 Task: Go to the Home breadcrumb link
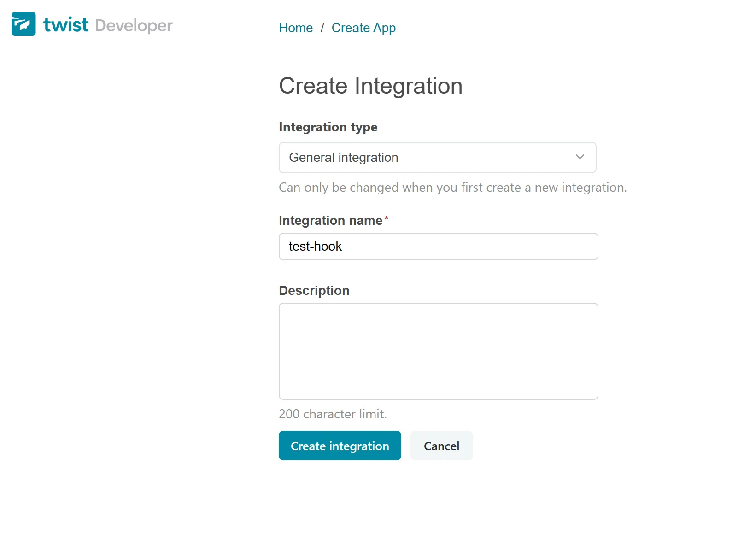tap(296, 28)
